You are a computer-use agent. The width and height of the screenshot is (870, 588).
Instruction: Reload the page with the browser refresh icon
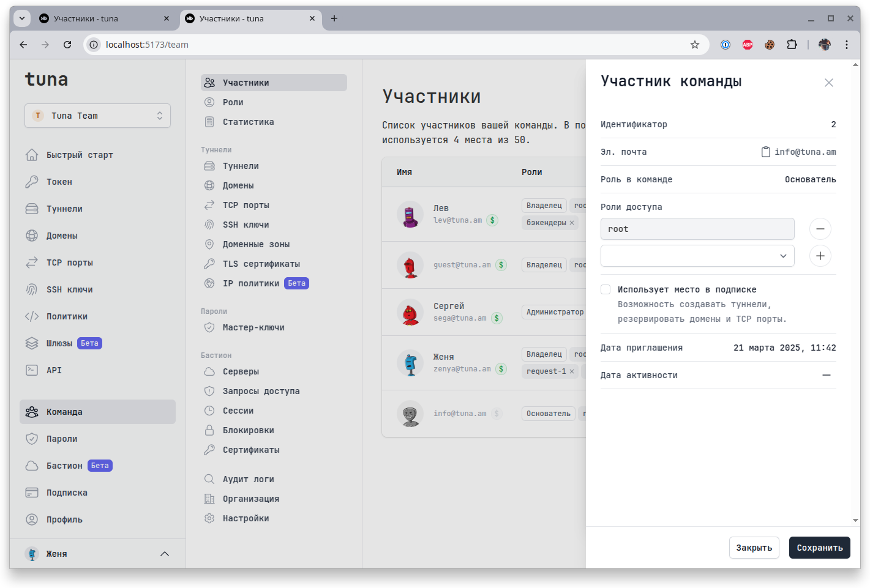(67, 45)
